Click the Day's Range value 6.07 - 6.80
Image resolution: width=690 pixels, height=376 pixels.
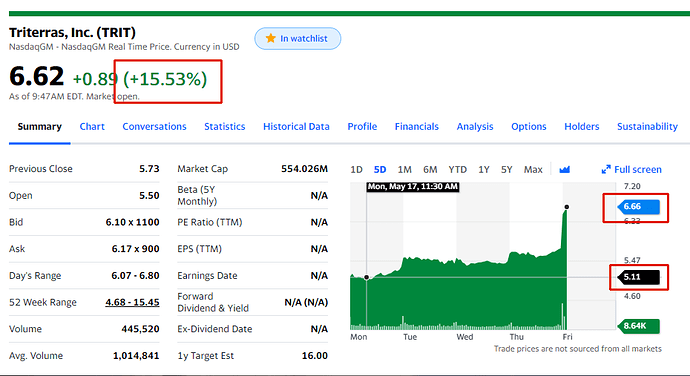click(136, 276)
